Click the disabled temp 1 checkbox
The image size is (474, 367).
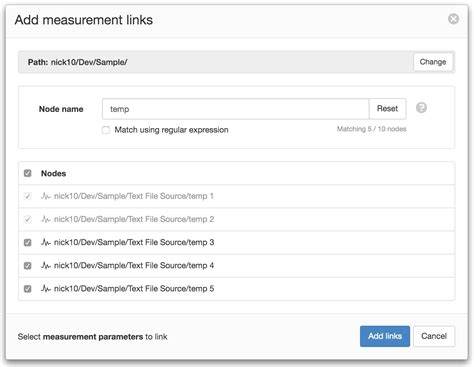[28, 196]
